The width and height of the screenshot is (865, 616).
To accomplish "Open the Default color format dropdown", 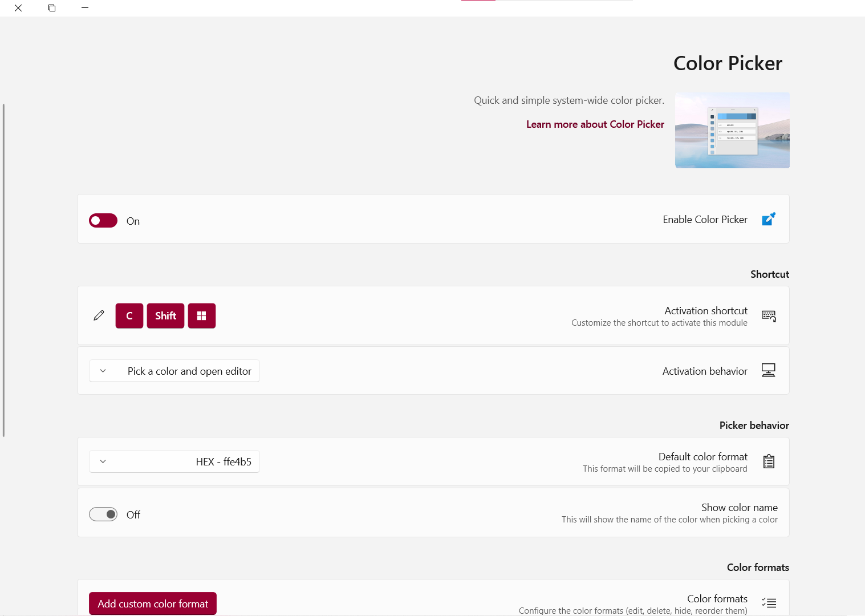I will point(174,461).
